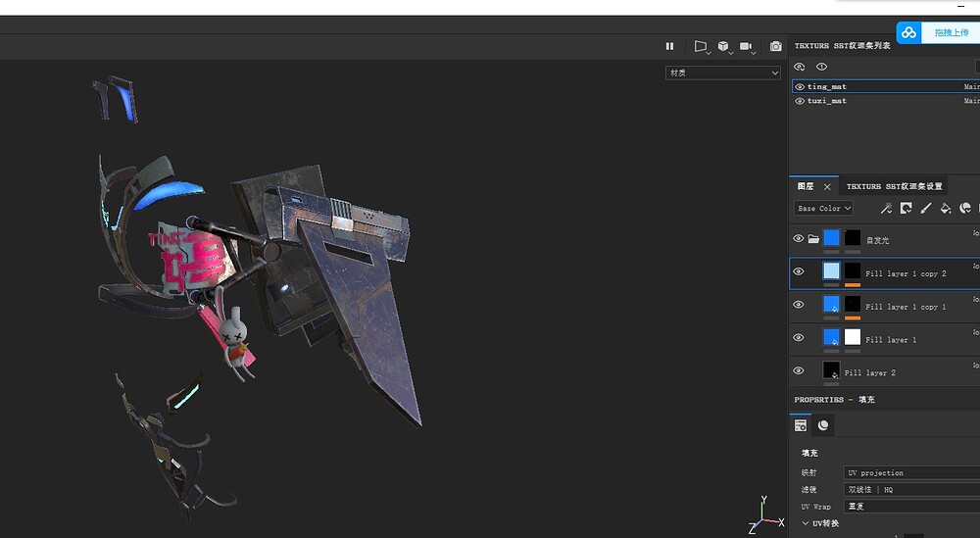Open the 材质 viewport mode dropdown
This screenshot has width=980, height=538.
click(x=723, y=73)
